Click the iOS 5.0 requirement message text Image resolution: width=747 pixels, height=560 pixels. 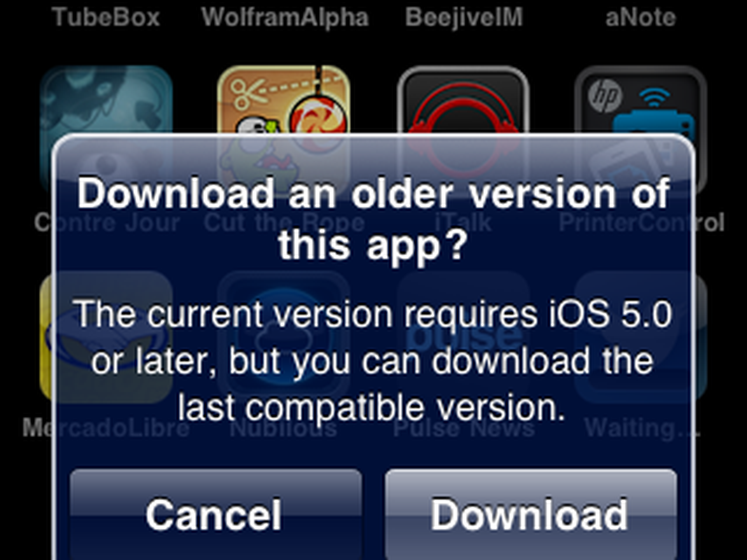[373, 361]
